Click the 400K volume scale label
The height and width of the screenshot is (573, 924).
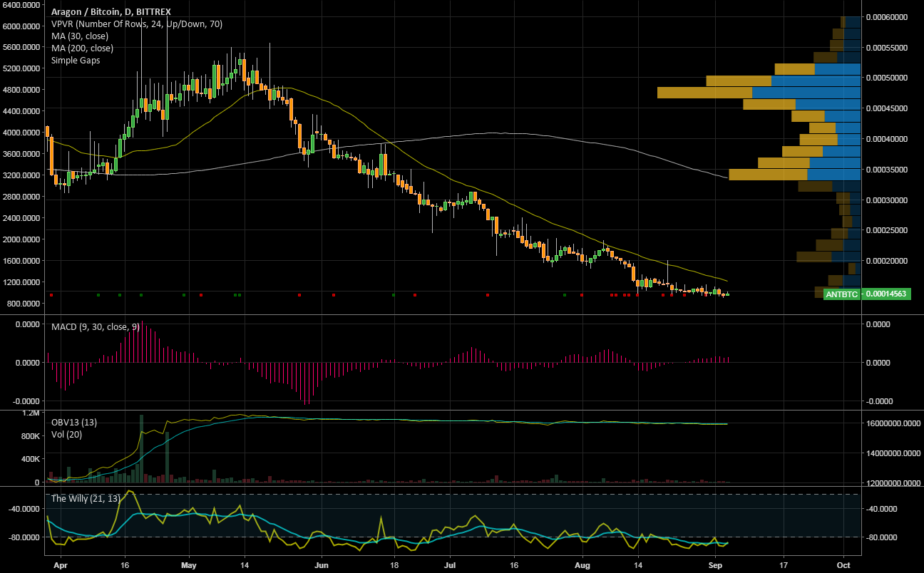pos(29,460)
